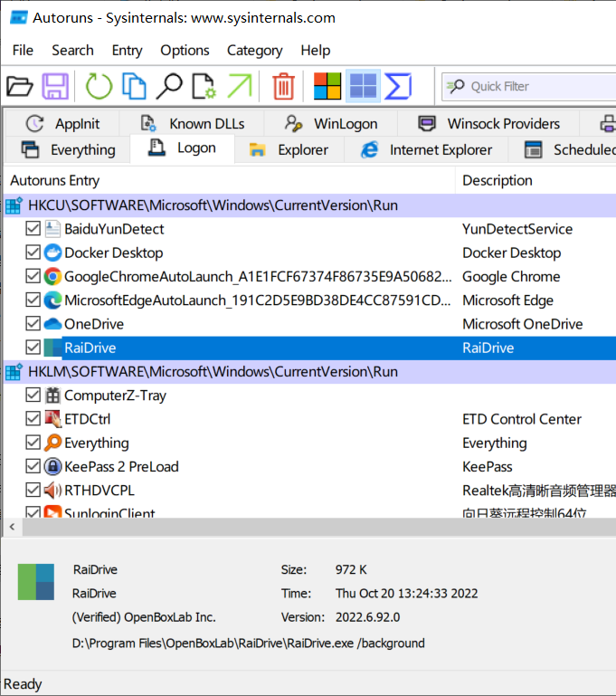Switch to the Winsock Providers tab

point(488,123)
